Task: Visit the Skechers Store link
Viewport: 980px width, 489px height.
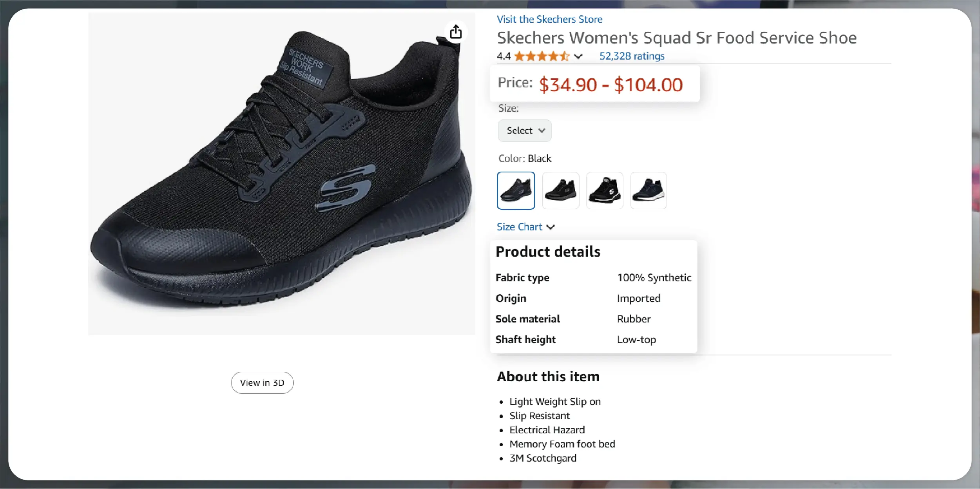Action: click(549, 19)
